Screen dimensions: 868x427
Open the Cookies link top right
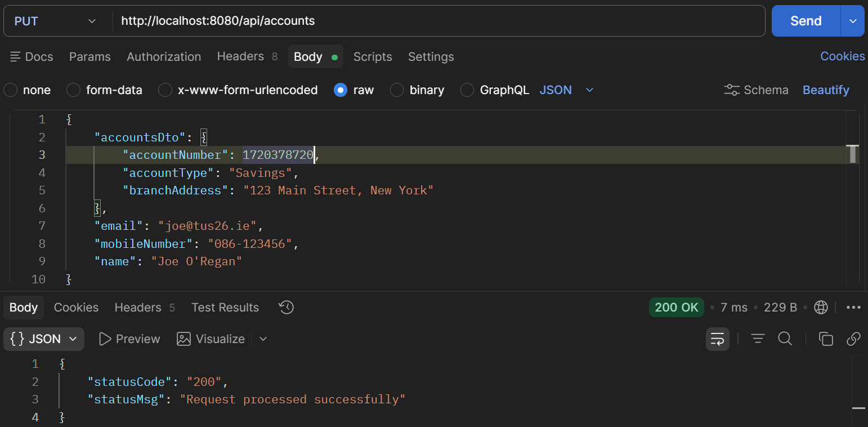click(x=843, y=56)
